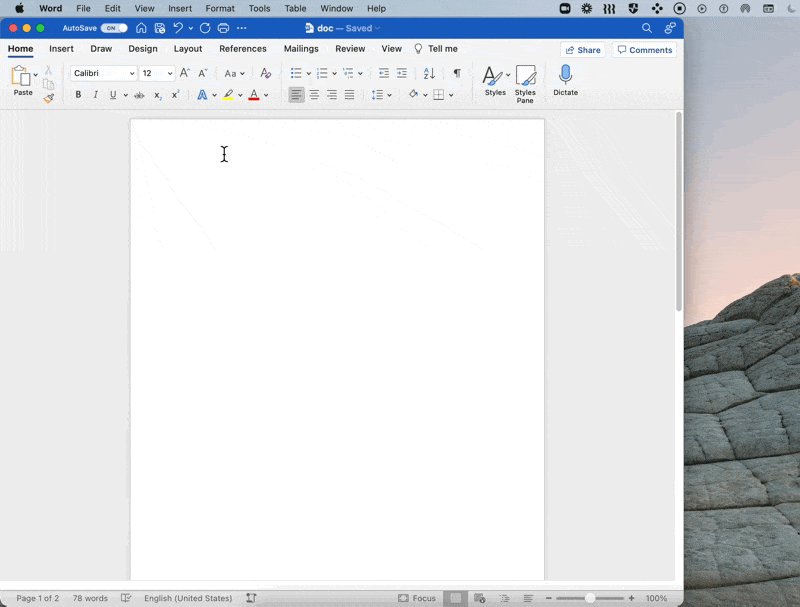This screenshot has width=800, height=607.
Task: Apply subscript formatting
Action: (x=157, y=95)
